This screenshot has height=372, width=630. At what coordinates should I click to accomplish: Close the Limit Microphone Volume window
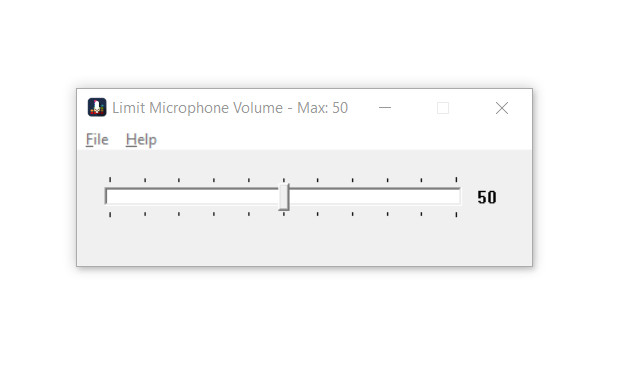[x=501, y=108]
